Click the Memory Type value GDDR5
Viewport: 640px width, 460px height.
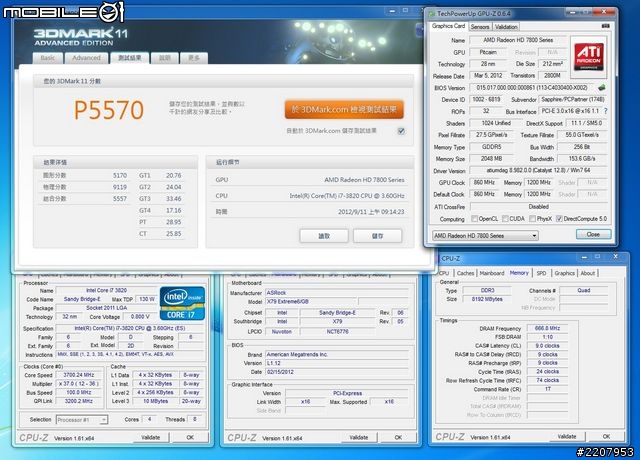(x=491, y=147)
